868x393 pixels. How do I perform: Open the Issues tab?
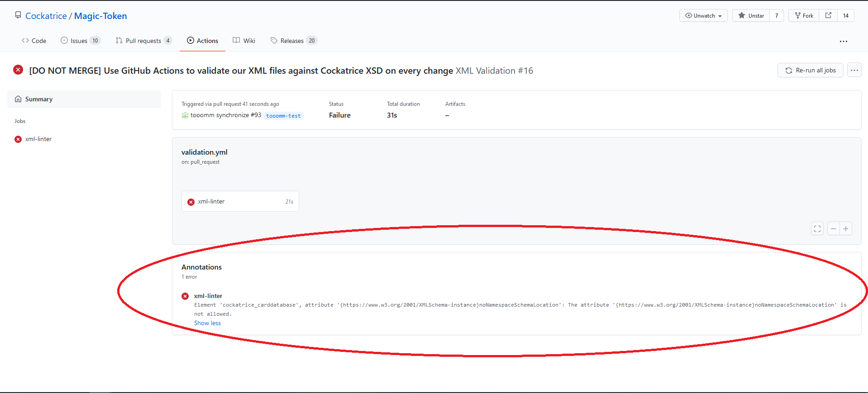[x=81, y=41]
